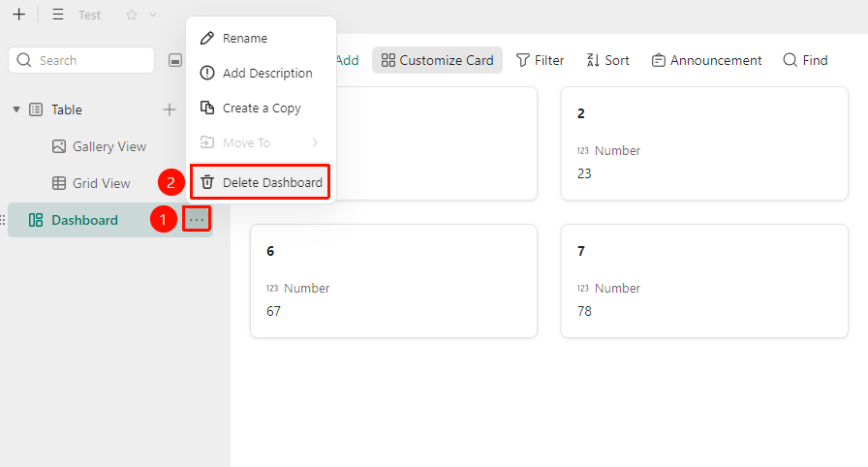Screen dimensions: 868x467
Task: Click the Add button in toolbar
Action: [347, 60]
